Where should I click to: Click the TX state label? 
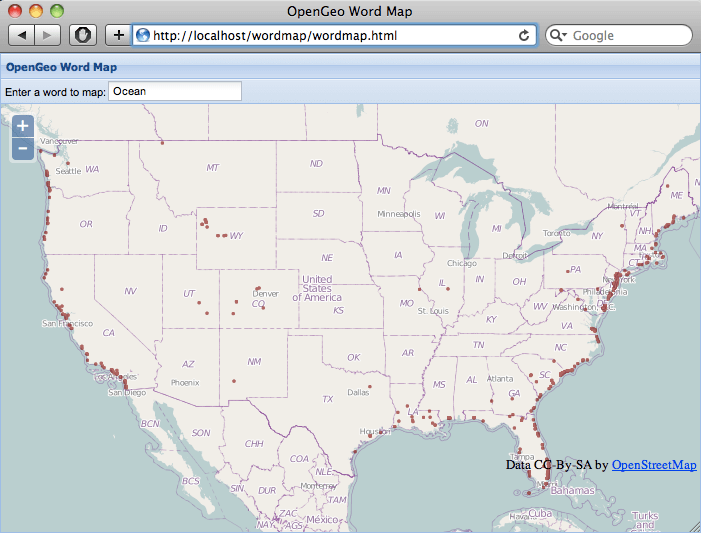(328, 399)
